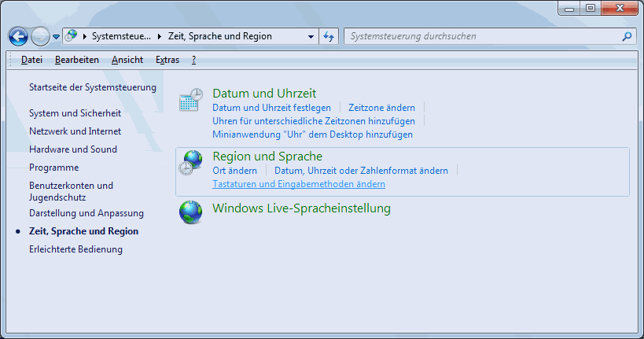Click the back navigation arrow button
The width and height of the screenshot is (644, 339).
(19, 37)
